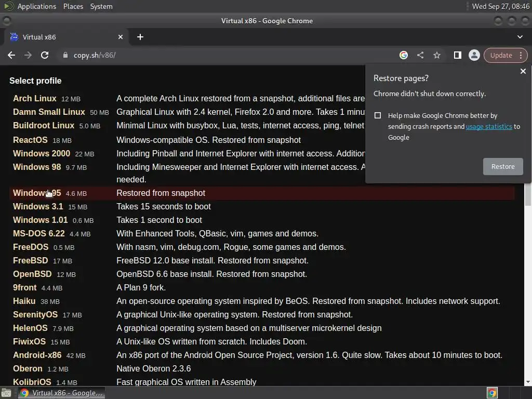This screenshot has height=399, width=532.
Task: Enable sending crash reports checkbox
Action: tap(378, 115)
